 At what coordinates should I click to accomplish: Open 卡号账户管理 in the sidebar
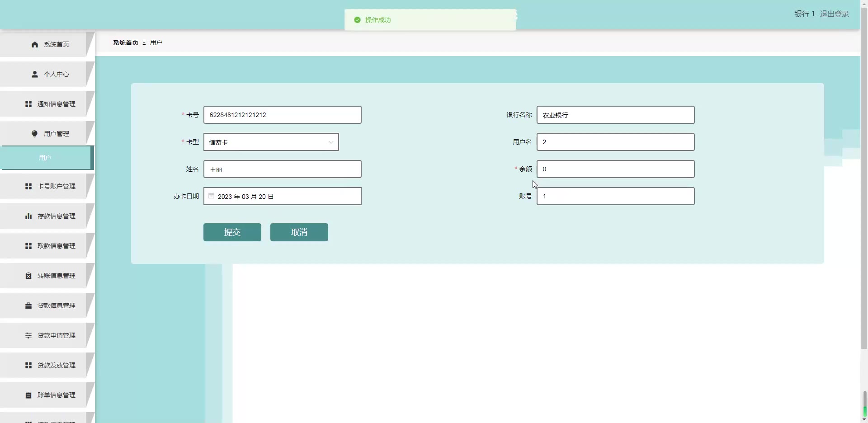pyautogui.click(x=47, y=186)
